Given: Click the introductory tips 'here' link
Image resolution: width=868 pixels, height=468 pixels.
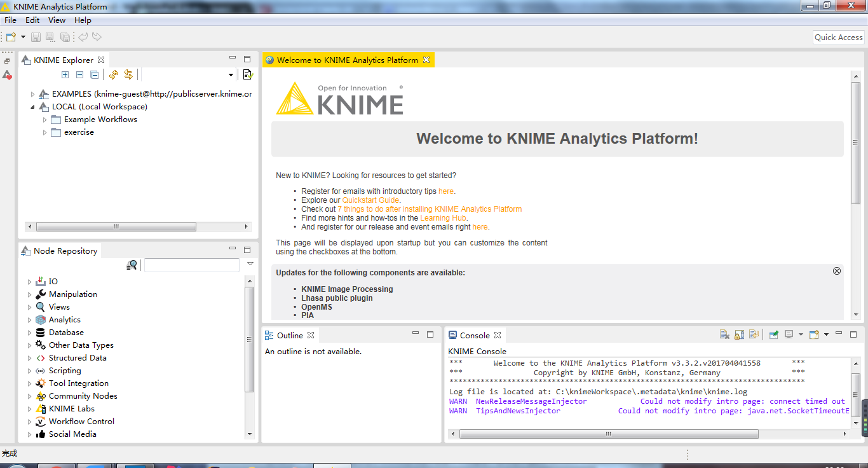Looking at the screenshot, I should tap(446, 191).
